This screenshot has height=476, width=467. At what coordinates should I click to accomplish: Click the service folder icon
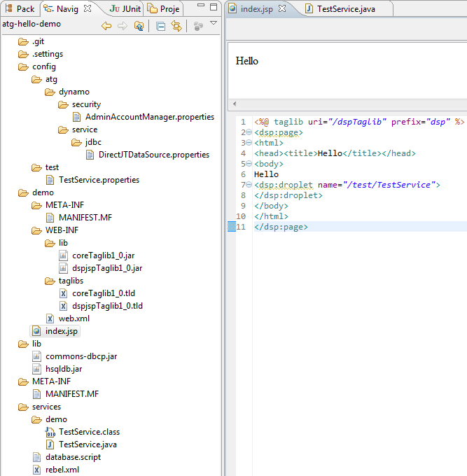[x=63, y=130]
